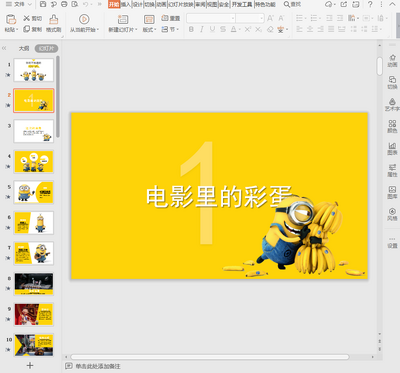Switch to the Animation (动画) ribbon tab
The height and width of the screenshot is (373, 400).
click(161, 4)
